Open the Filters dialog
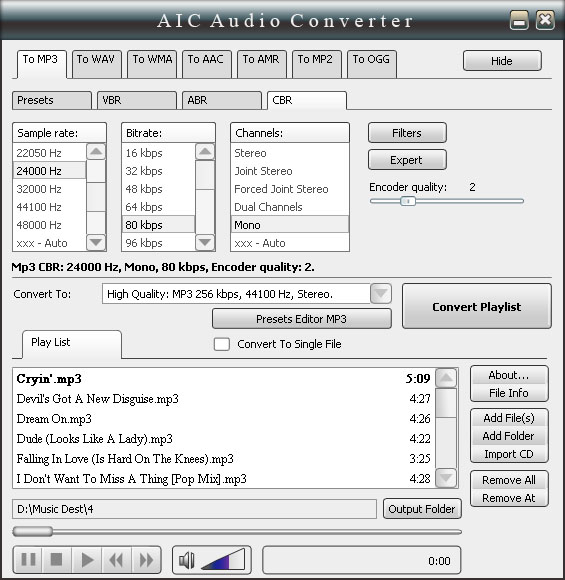The height and width of the screenshot is (580, 565). coord(407,133)
